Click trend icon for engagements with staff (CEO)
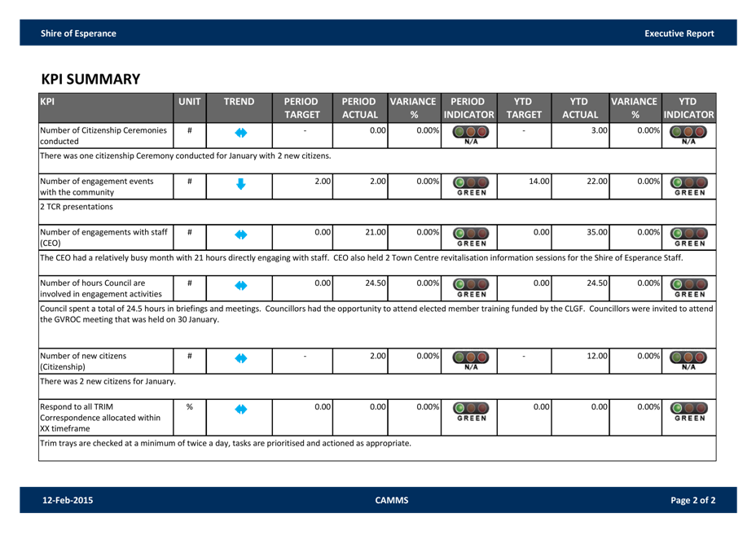 coord(240,235)
